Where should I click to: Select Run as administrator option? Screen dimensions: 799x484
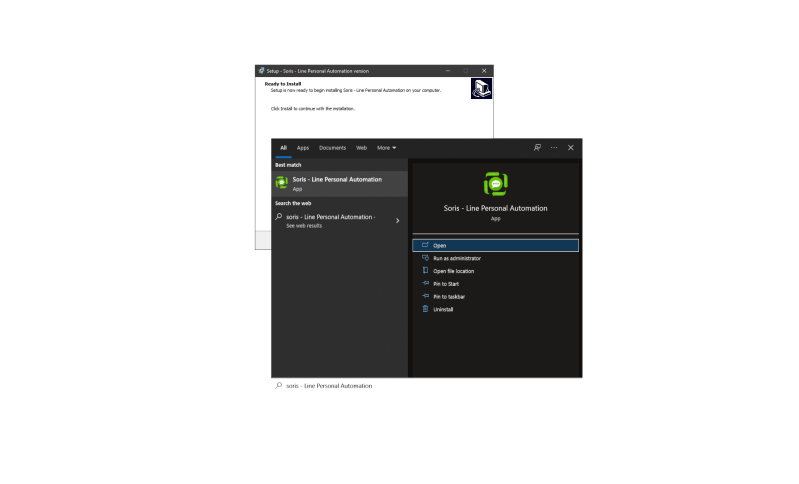pyautogui.click(x=457, y=258)
